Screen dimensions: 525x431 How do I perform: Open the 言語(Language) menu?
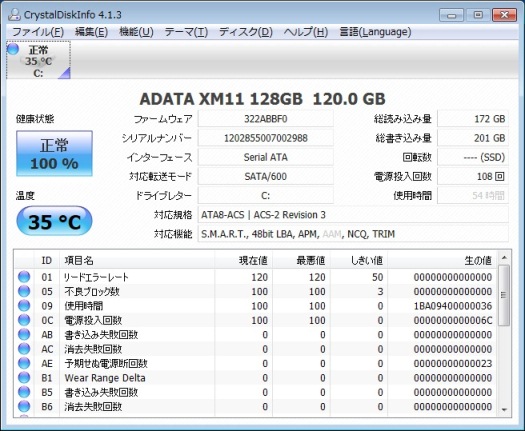pyautogui.click(x=375, y=32)
